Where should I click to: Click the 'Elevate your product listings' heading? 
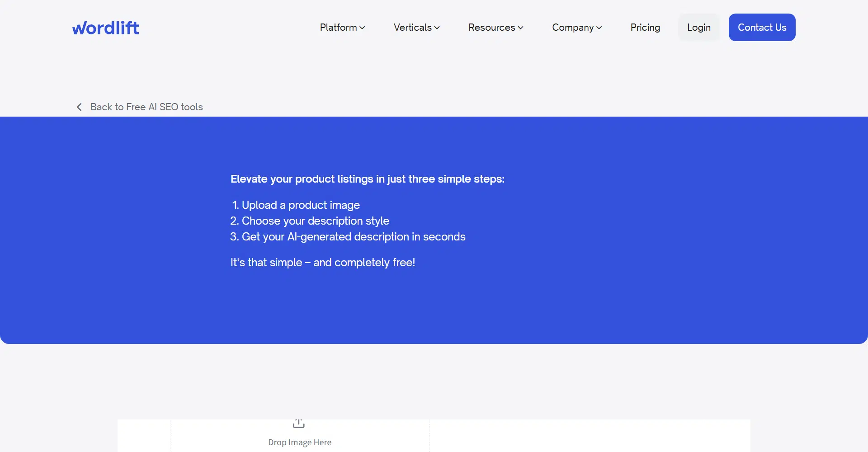click(367, 179)
